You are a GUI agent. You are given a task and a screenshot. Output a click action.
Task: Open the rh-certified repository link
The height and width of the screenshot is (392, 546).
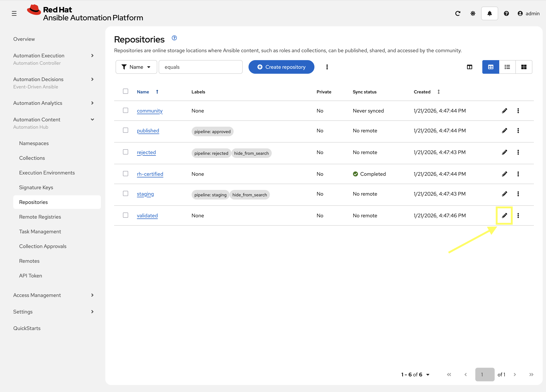click(150, 174)
